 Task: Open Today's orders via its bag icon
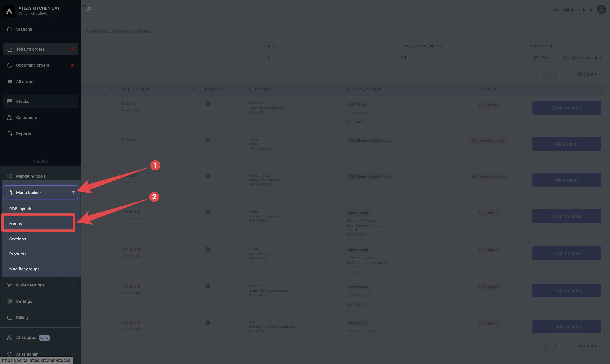(x=10, y=49)
